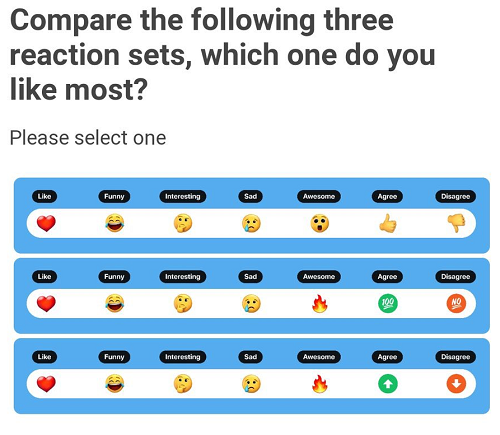
Task: Click the Interesting label in the first set
Action: [x=183, y=196]
